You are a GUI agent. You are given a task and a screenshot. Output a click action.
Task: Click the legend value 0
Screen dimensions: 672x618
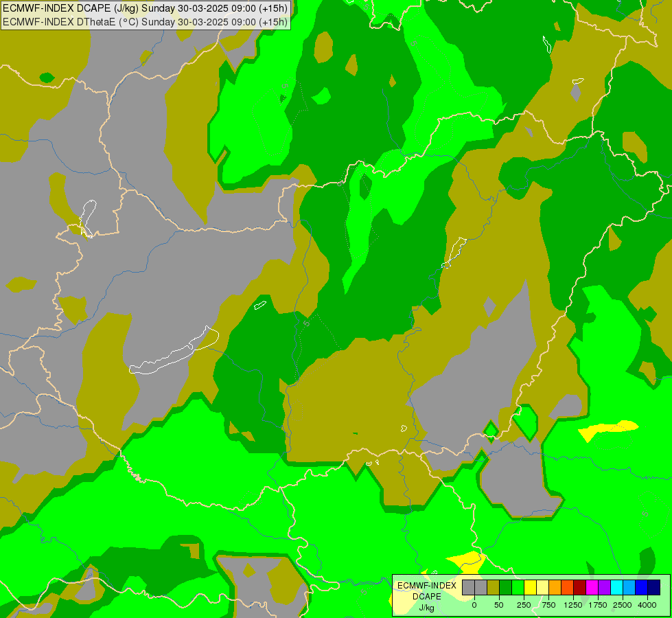click(x=474, y=605)
